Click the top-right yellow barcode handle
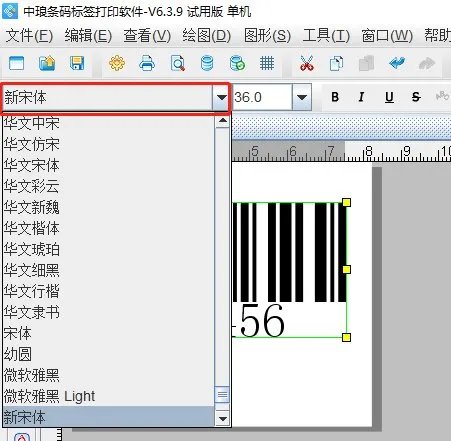Viewport: 451px width, 441px height. click(346, 202)
